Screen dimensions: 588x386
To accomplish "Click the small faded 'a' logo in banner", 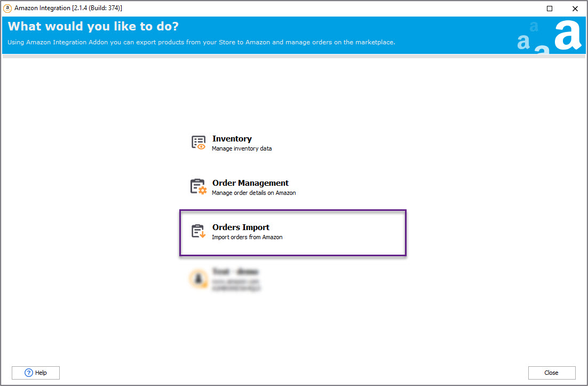I will (x=534, y=26).
